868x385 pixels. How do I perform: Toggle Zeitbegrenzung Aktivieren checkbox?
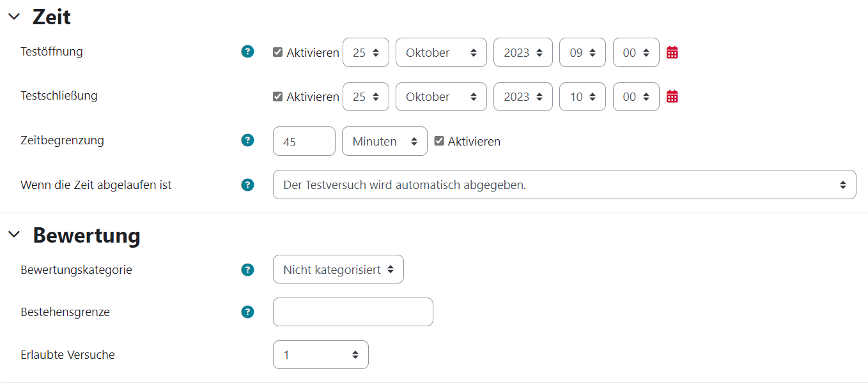439,141
